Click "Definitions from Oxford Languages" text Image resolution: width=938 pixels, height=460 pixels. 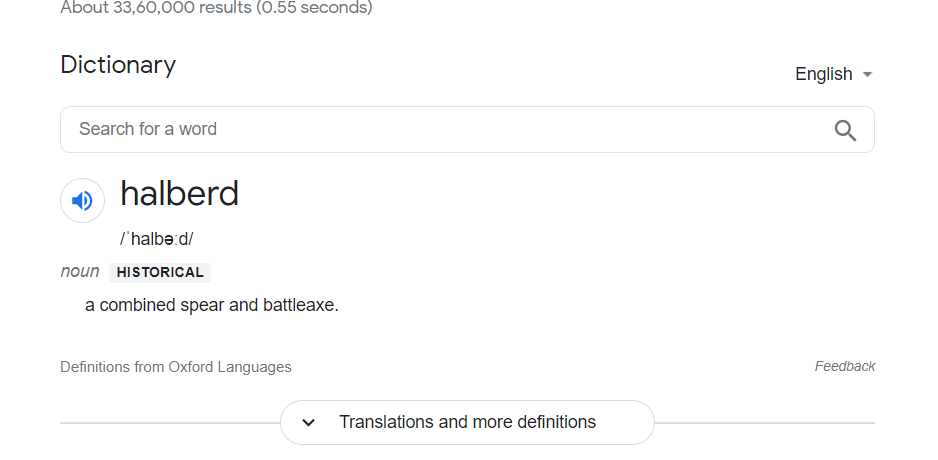tap(176, 367)
